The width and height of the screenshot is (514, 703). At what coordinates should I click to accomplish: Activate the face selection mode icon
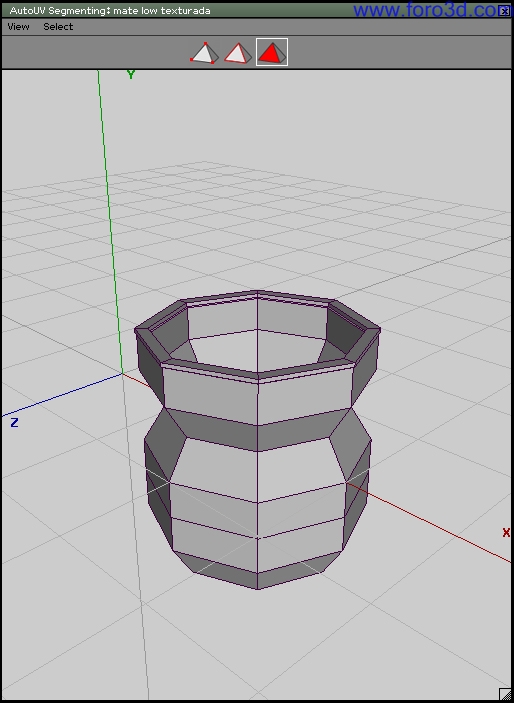pos(272,52)
